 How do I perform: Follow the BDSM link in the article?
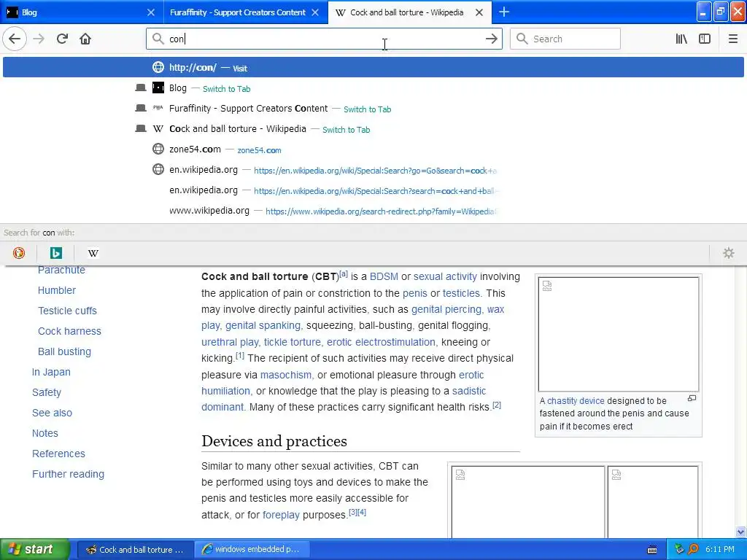(x=384, y=276)
